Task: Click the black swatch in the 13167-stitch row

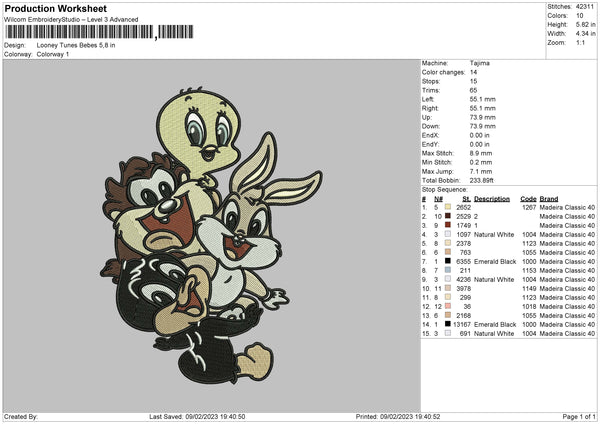Action: pyautogui.click(x=448, y=325)
